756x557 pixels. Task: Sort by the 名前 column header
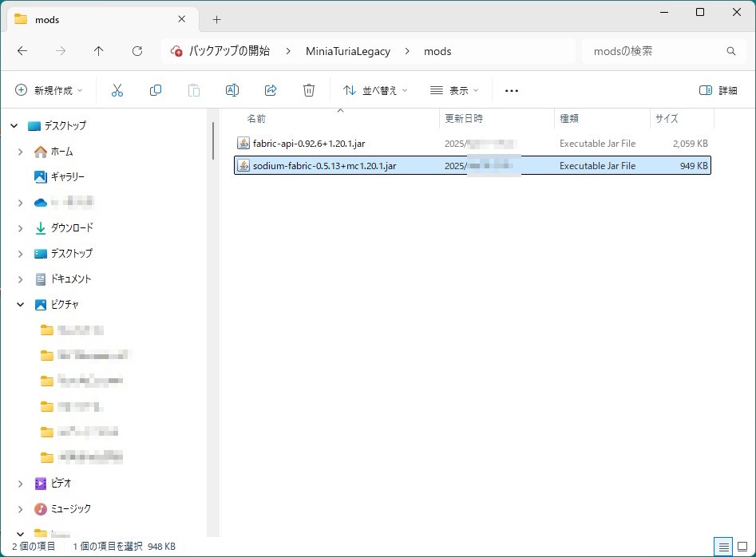(x=256, y=119)
